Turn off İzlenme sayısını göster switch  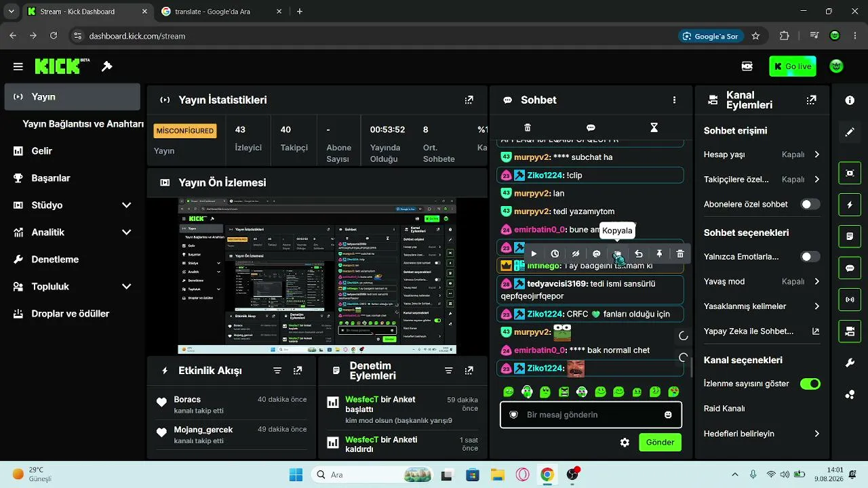tap(810, 384)
